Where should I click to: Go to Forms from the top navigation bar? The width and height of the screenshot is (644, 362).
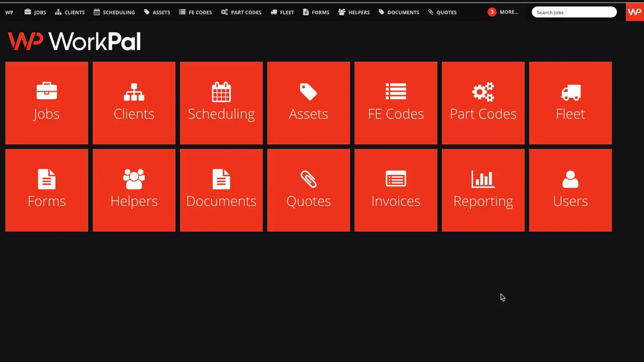tap(316, 12)
